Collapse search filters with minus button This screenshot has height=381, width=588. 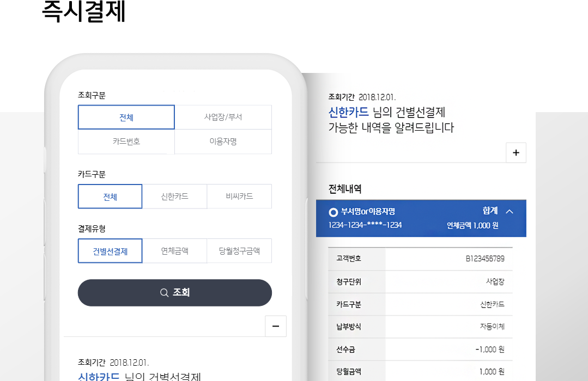(276, 327)
